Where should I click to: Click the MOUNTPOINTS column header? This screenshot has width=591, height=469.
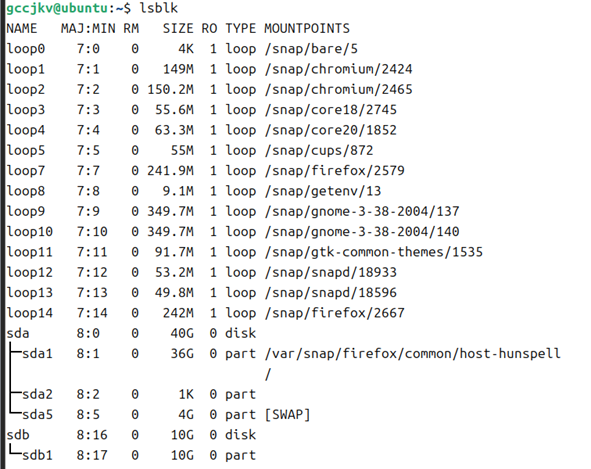point(307,29)
